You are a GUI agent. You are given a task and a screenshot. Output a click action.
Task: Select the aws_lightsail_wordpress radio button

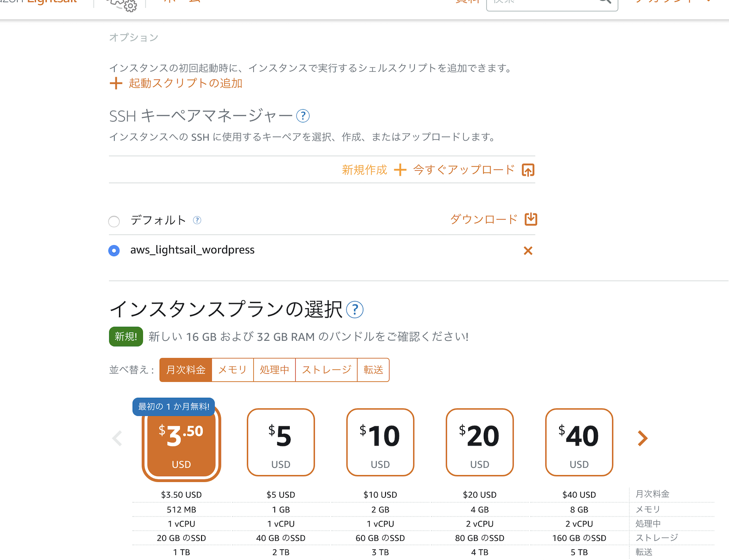click(114, 251)
